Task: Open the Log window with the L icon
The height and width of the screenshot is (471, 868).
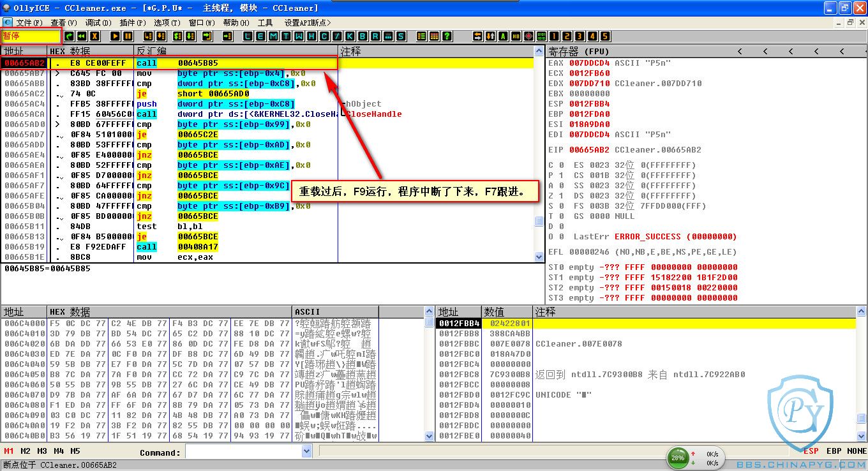Action: (248, 36)
